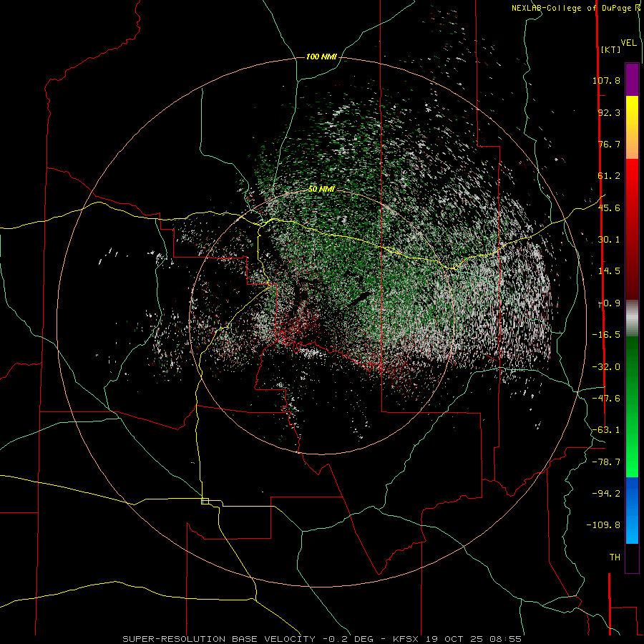Screen dimensions: 644x644
Task: Select the -109.8 velocity scale value
Action: (x=603, y=525)
